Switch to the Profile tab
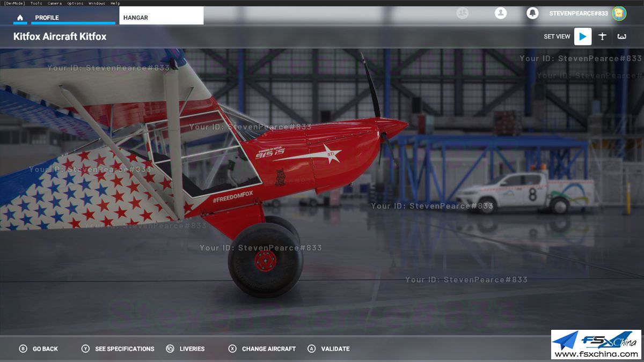 tap(73, 17)
